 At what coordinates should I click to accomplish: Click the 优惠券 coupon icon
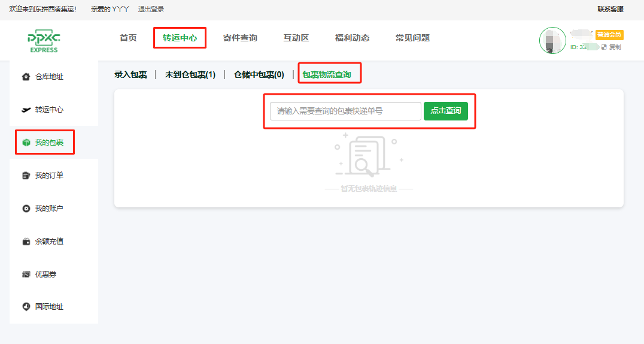26,274
